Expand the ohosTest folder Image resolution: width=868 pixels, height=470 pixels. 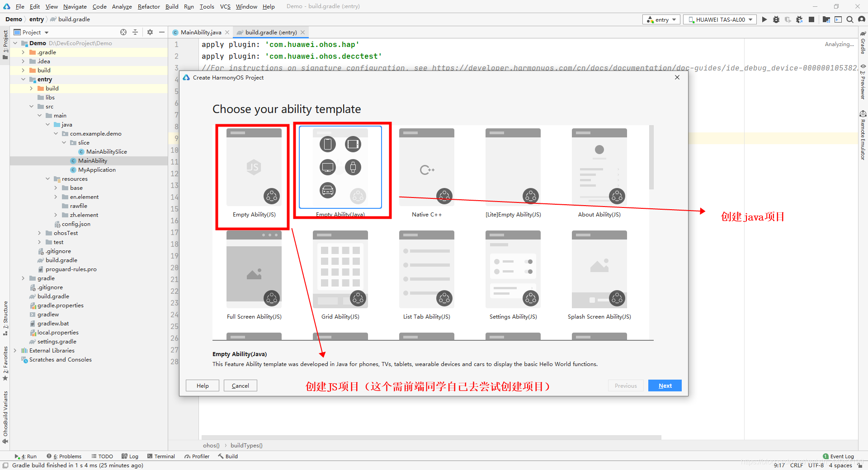point(40,233)
